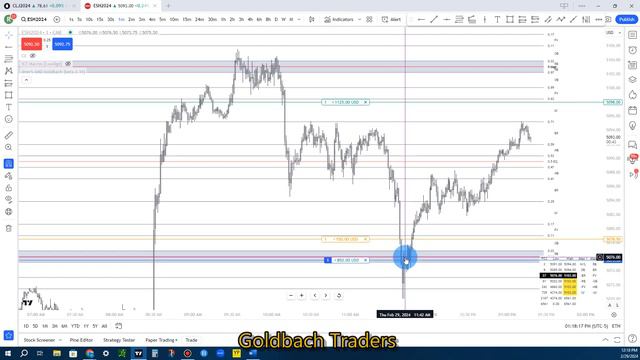Select the text tool in left sidebar
Image resolution: width=640 pixels, height=360 pixels.
coord(9,107)
